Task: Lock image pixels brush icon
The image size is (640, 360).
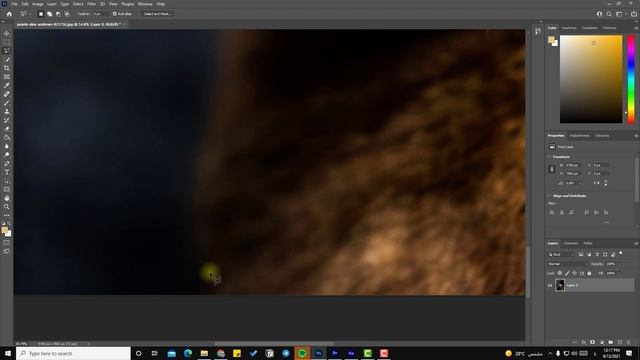Action: click(x=567, y=273)
